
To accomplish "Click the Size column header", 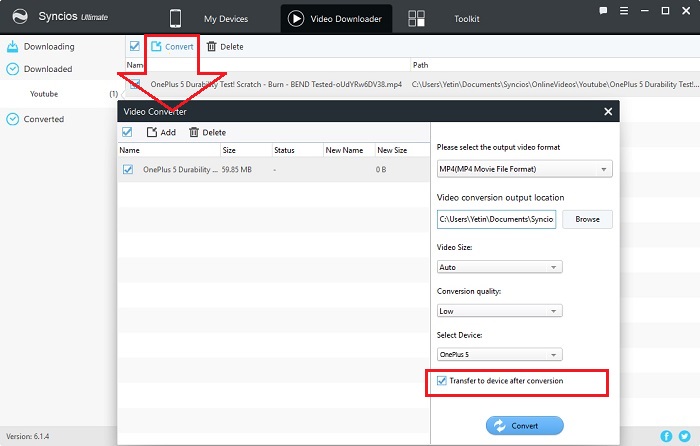I will pyautogui.click(x=229, y=150).
